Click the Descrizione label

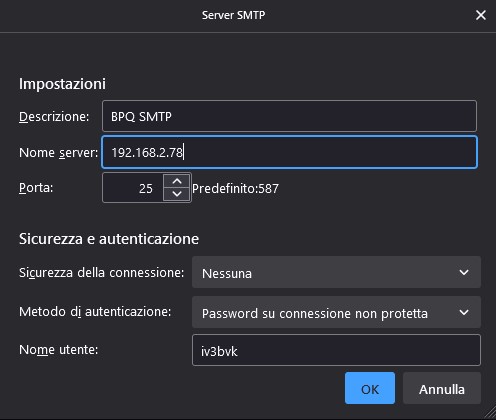pos(54,117)
